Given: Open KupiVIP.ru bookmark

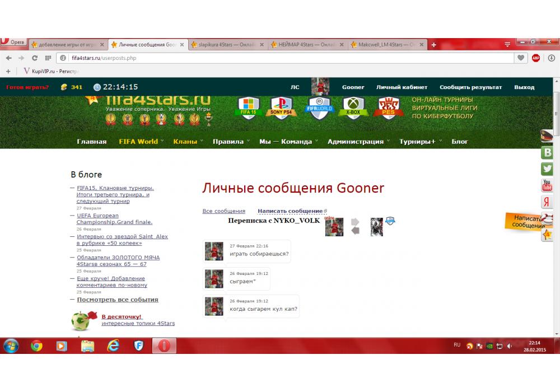Looking at the screenshot, I should click(x=51, y=71).
